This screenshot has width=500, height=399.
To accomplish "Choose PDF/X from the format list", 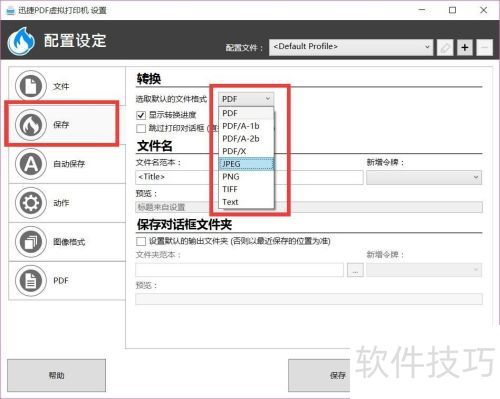I will tap(246, 151).
